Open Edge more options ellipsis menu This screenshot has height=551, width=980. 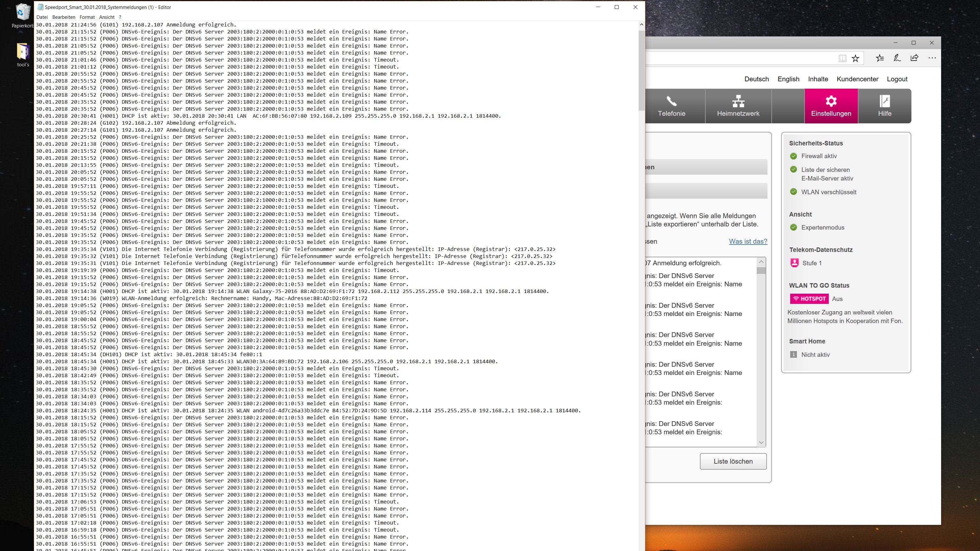click(x=932, y=58)
